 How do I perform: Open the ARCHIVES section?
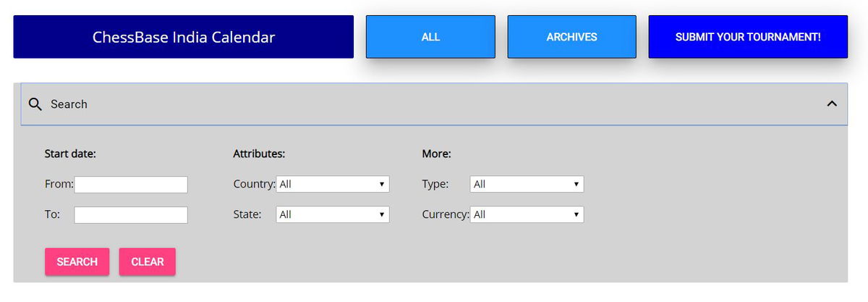click(x=571, y=37)
